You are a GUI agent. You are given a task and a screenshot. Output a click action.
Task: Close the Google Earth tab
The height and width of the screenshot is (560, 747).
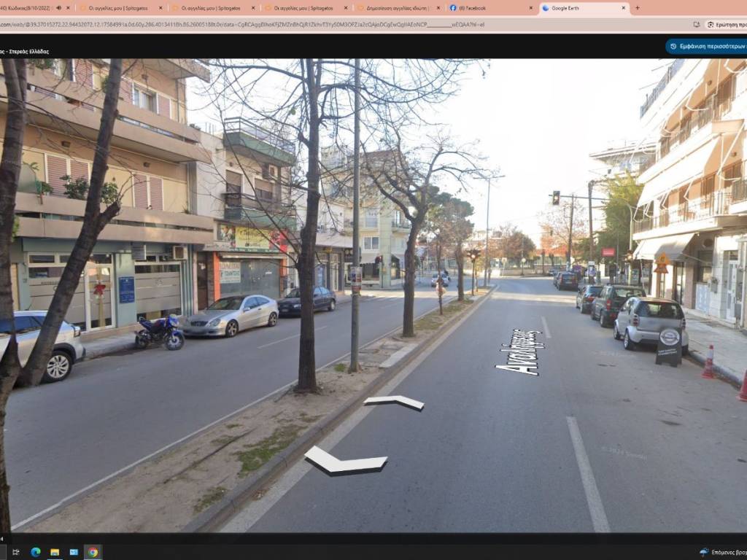coord(623,8)
